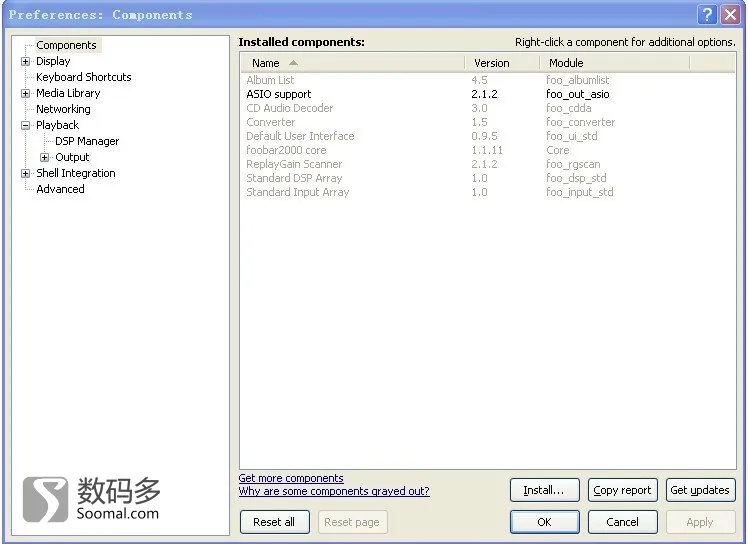The image size is (748, 544).
Task: Collapse the Playback tree node
Action: (25, 126)
